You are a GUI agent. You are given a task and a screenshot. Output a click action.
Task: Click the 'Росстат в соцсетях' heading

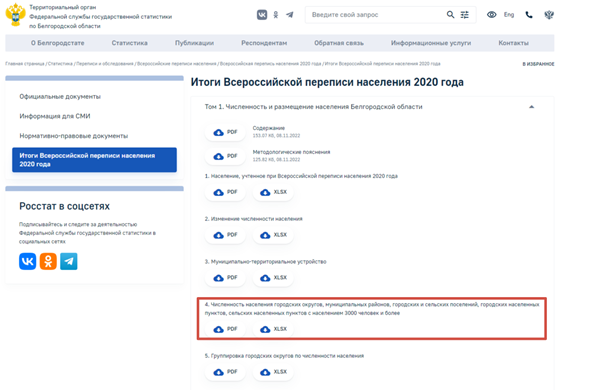coord(64,206)
